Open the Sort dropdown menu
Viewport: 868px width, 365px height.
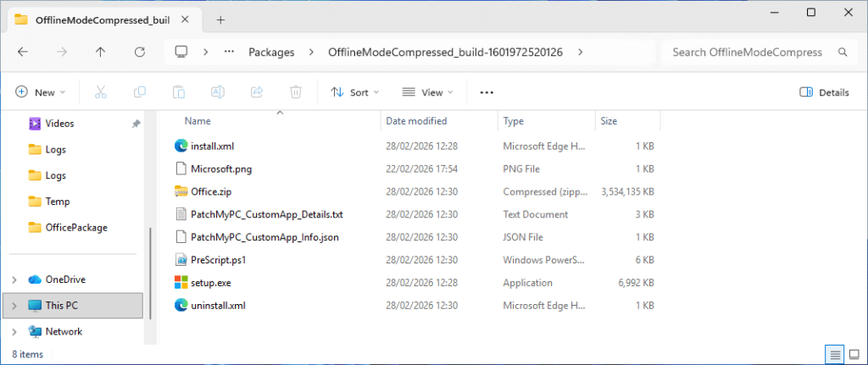[355, 92]
